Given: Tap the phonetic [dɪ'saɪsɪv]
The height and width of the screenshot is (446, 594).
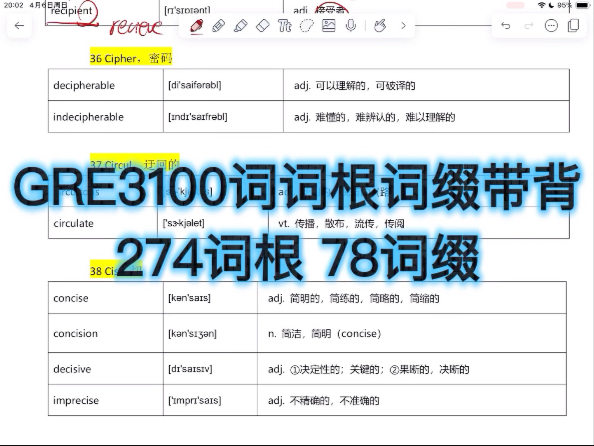Looking at the screenshot, I should pyautogui.click(x=190, y=369).
